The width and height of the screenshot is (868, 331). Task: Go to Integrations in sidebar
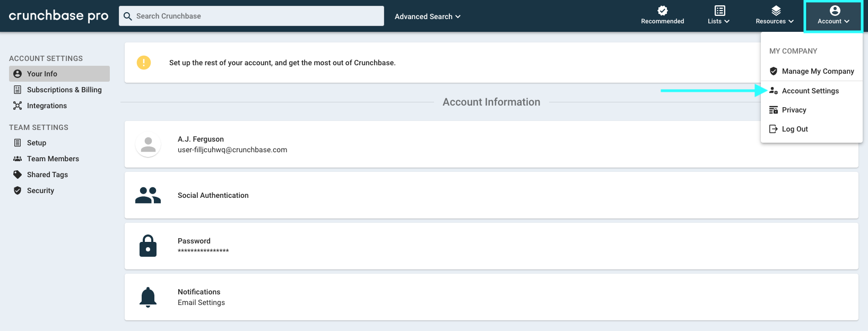(59, 106)
